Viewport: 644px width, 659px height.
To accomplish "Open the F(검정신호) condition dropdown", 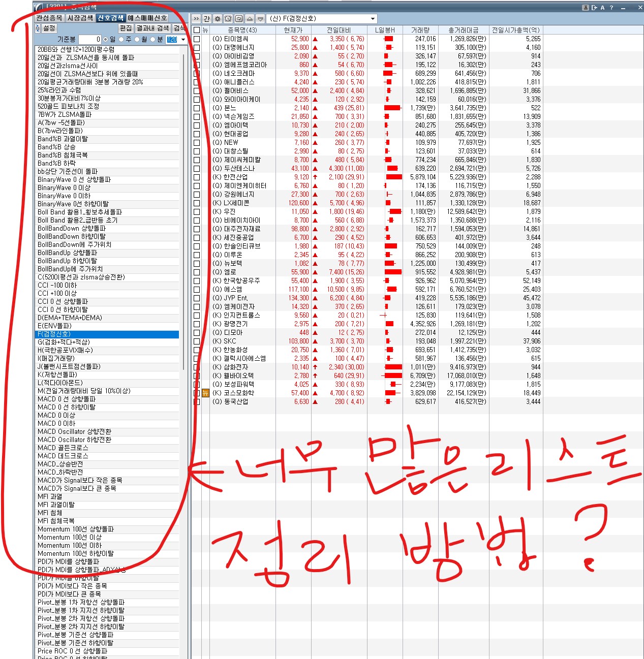I will click(373, 19).
